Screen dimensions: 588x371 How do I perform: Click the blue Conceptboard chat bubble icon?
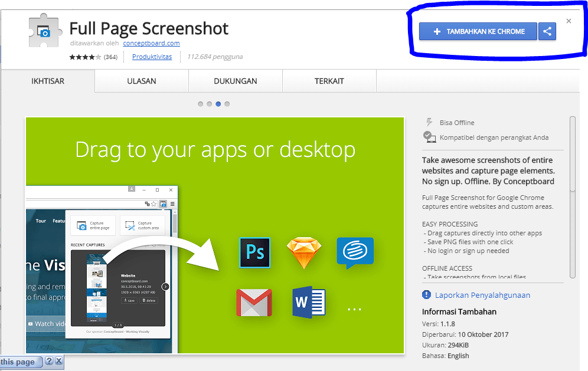pos(355,251)
